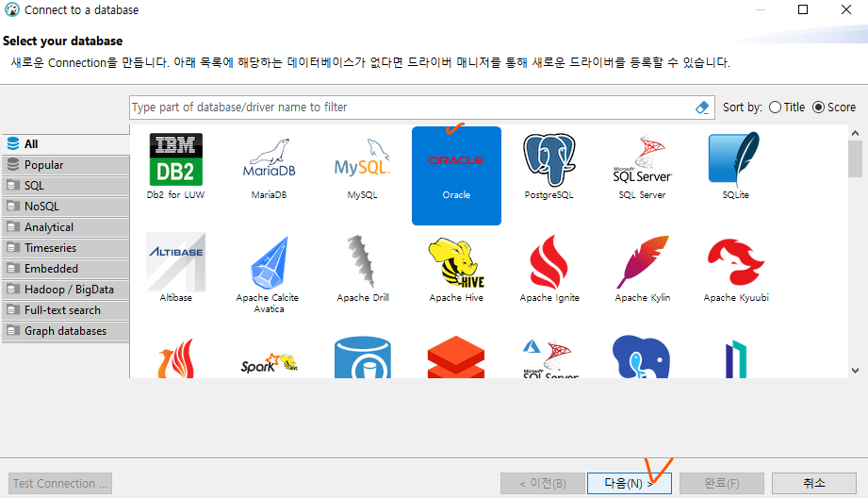Maximize the Connect to a database window
Viewport: 868px width, 498px height.
803,9
